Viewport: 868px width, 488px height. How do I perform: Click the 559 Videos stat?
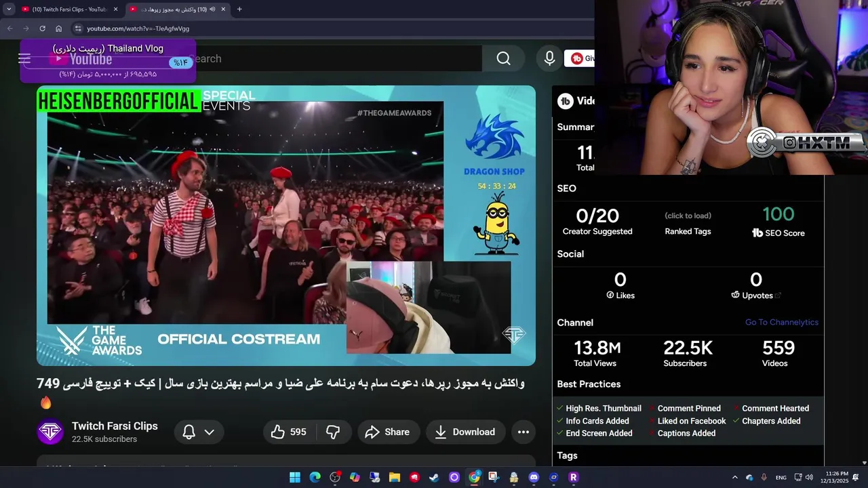click(x=778, y=348)
